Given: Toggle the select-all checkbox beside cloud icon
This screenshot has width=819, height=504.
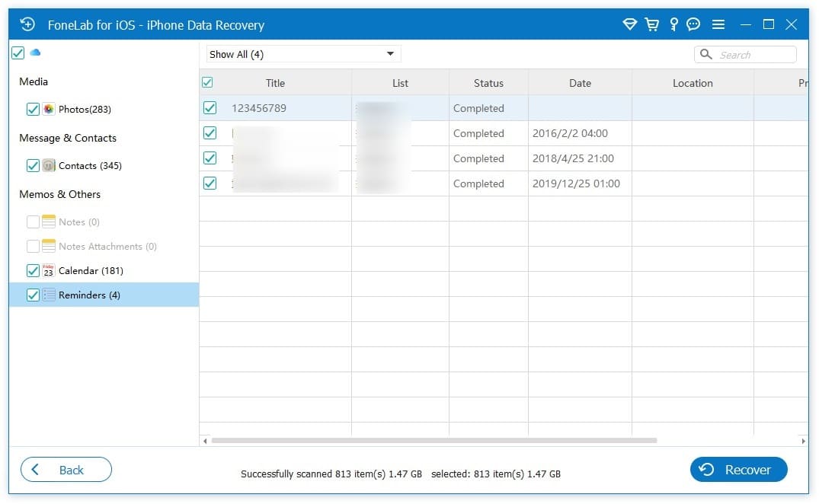Looking at the screenshot, I should pyautogui.click(x=18, y=53).
